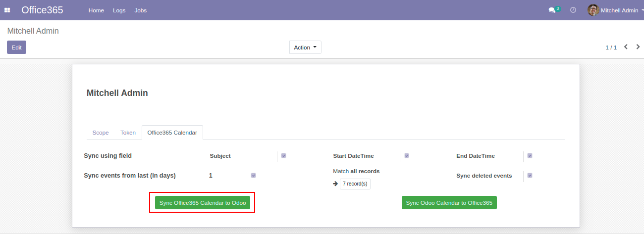Go to previous record with left chevron
The image size is (644, 234).
pyautogui.click(x=626, y=47)
